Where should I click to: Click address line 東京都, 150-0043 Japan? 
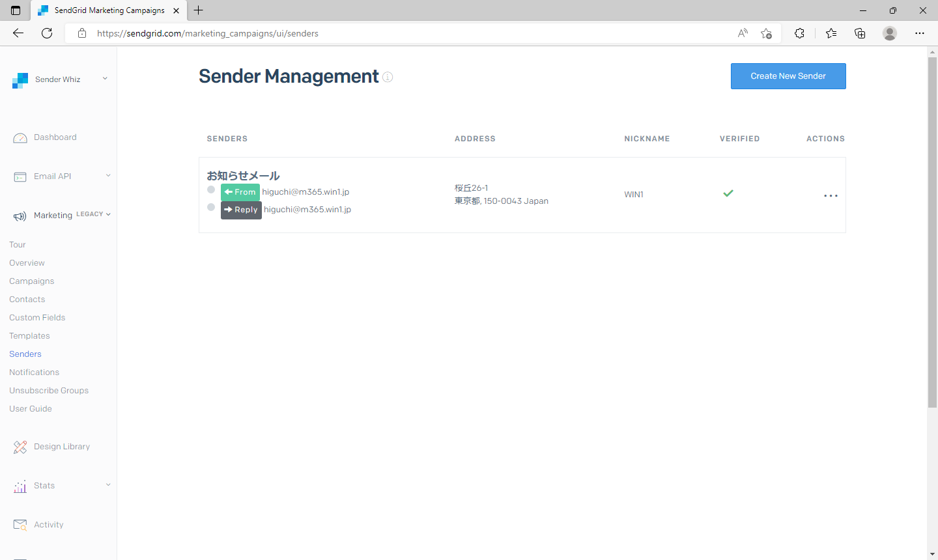tap(502, 201)
